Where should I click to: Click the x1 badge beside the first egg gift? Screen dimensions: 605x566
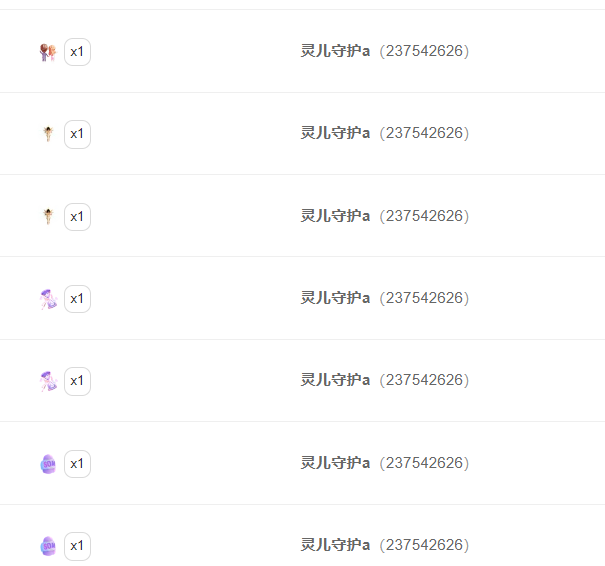tap(77, 464)
